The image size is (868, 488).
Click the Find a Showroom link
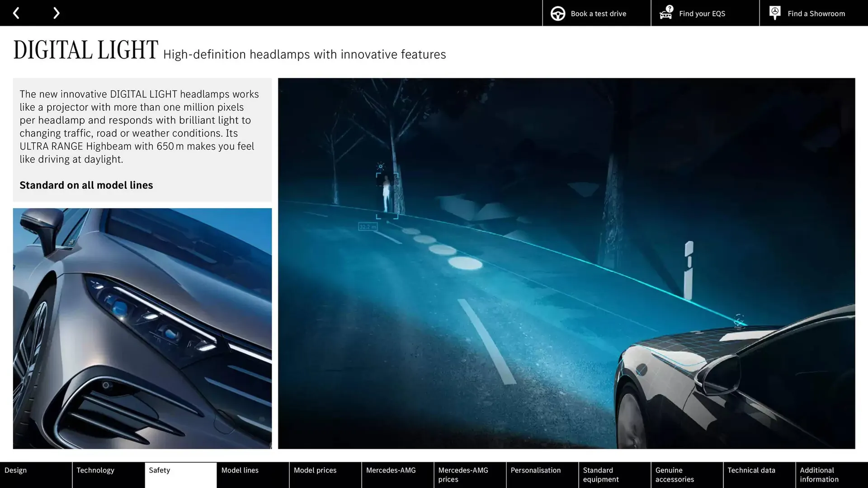pos(816,13)
